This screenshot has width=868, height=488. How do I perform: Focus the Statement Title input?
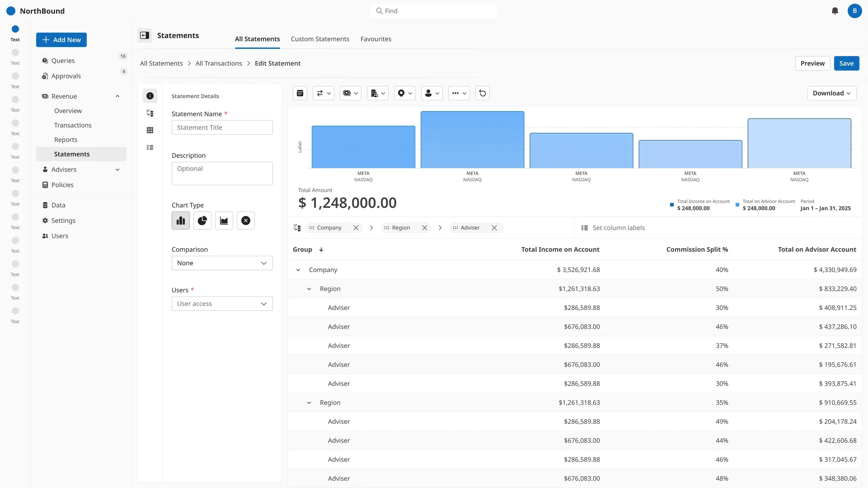click(x=222, y=127)
